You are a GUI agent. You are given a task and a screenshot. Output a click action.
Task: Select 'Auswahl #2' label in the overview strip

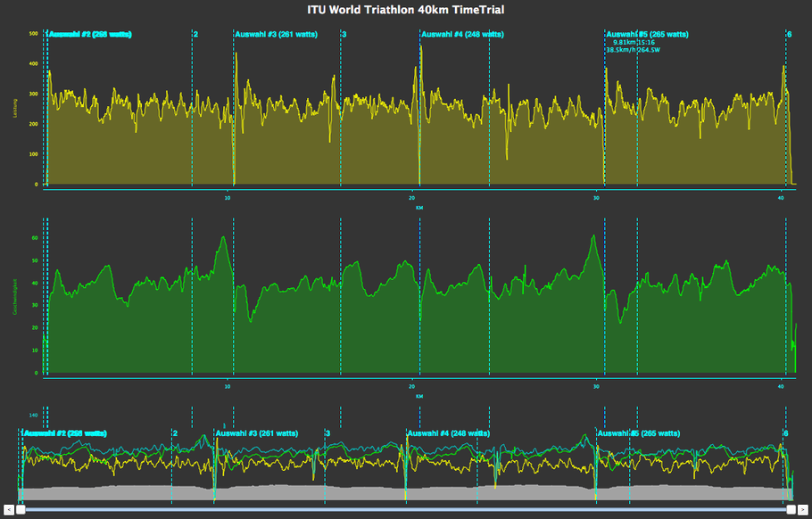[x=65, y=433]
